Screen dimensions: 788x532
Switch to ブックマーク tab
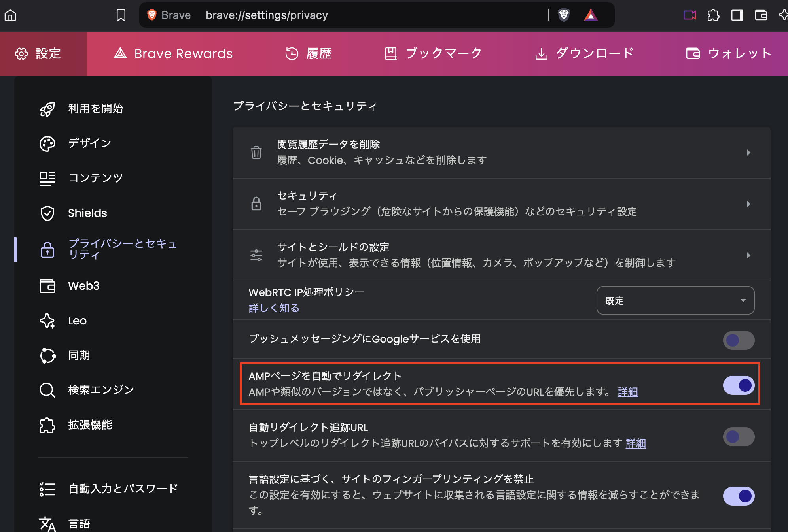pos(433,54)
